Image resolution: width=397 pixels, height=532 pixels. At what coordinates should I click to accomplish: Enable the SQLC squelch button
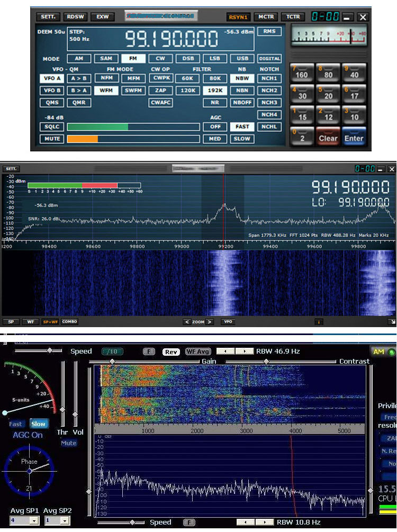[x=51, y=127]
